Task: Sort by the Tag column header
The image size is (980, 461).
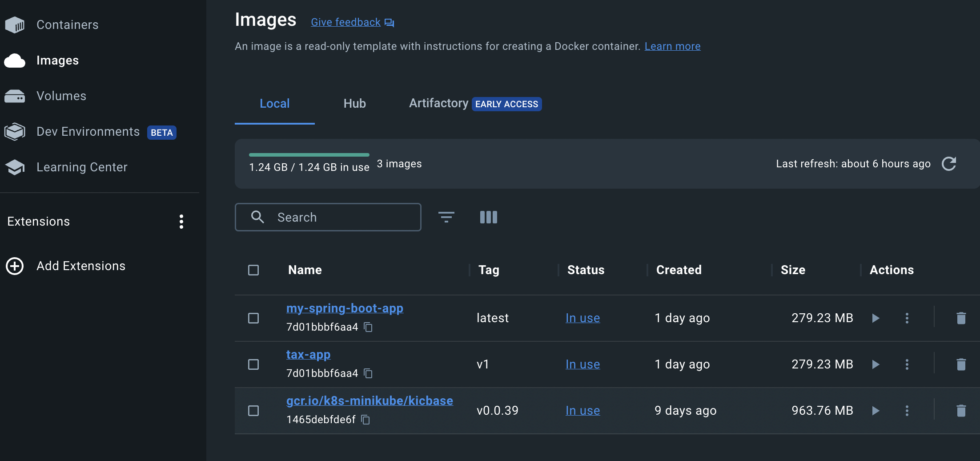Action: pyautogui.click(x=489, y=270)
